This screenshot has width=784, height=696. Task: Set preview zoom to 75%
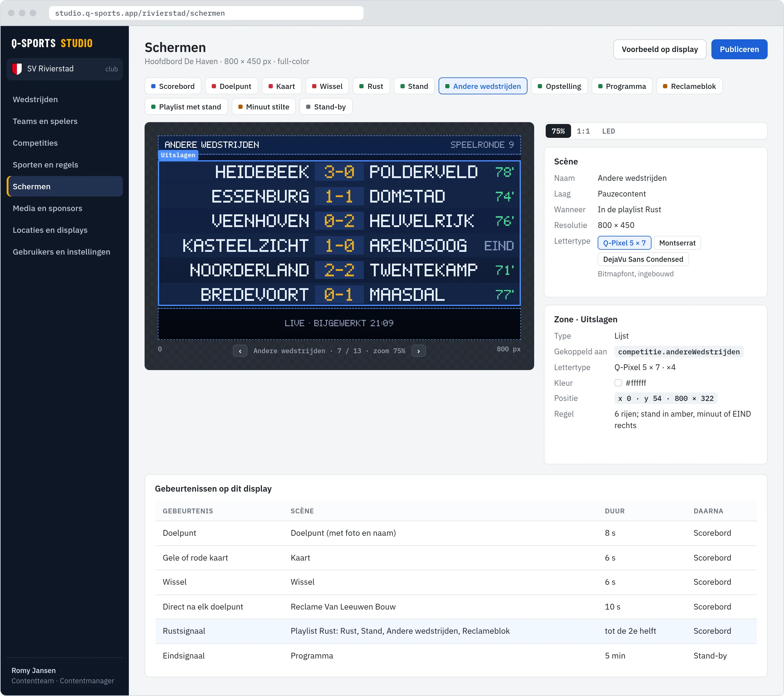pyautogui.click(x=558, y=131)
